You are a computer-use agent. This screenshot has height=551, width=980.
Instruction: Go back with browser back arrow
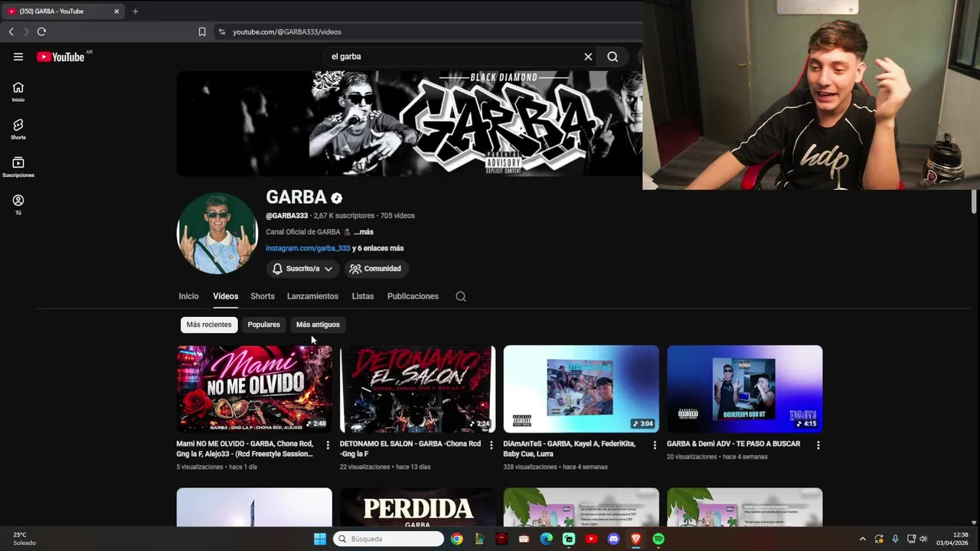(x=11, y=31)
